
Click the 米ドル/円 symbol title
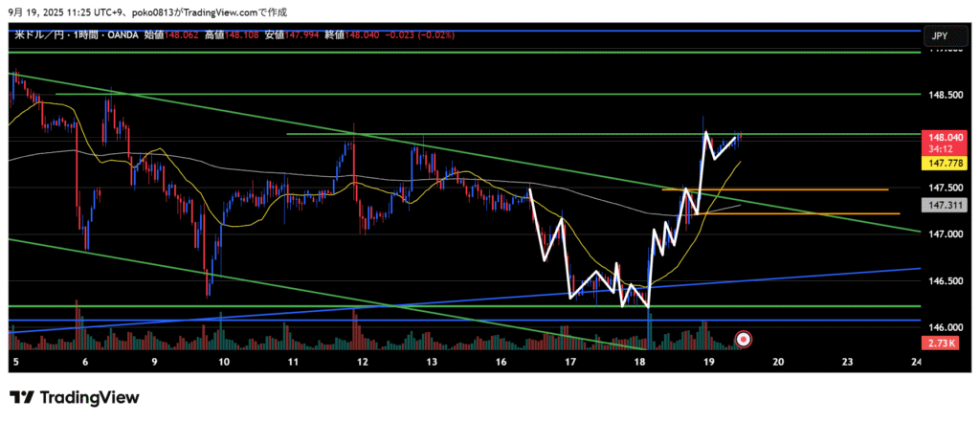coord(36,34)
